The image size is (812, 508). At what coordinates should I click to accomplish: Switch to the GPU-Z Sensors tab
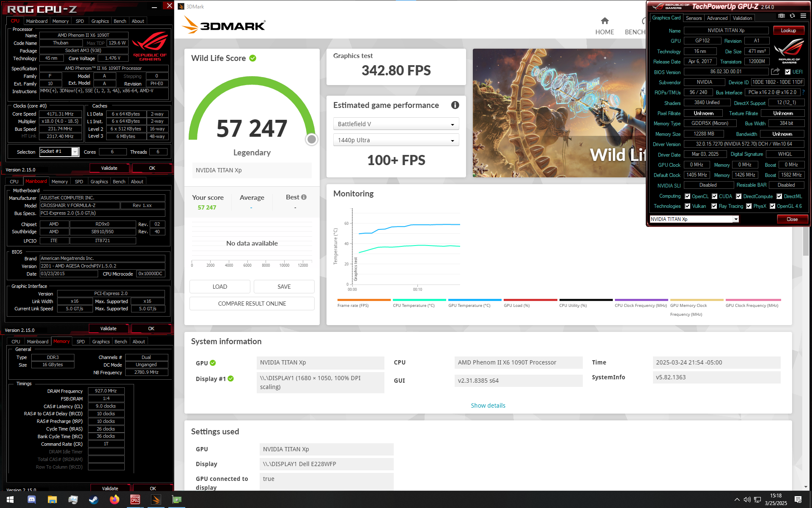(x=694, y=18)
